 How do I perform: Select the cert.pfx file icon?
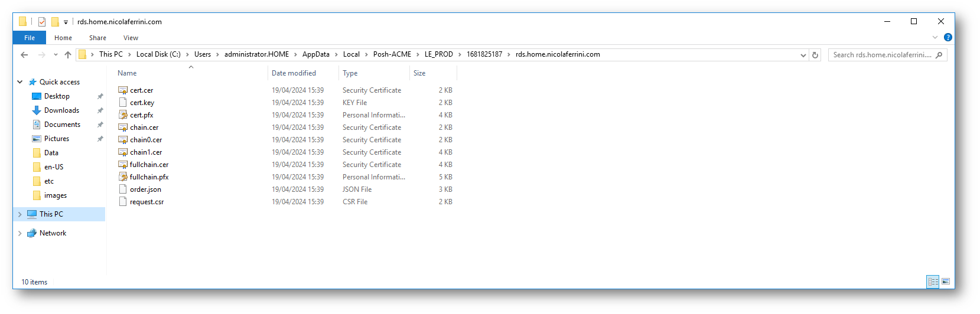[x=123, y=115]
